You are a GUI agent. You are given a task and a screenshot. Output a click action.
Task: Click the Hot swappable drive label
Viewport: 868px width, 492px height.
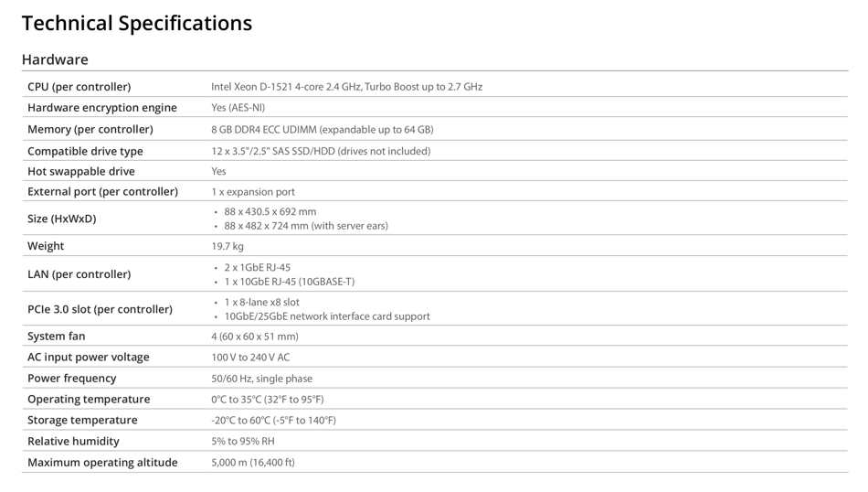click(x=81, y=171)
